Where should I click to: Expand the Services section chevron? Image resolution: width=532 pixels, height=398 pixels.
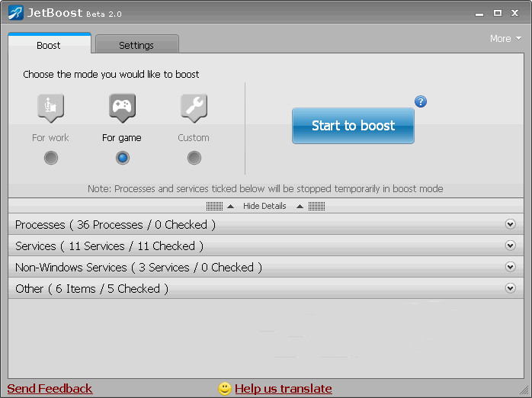click(510, 246)
